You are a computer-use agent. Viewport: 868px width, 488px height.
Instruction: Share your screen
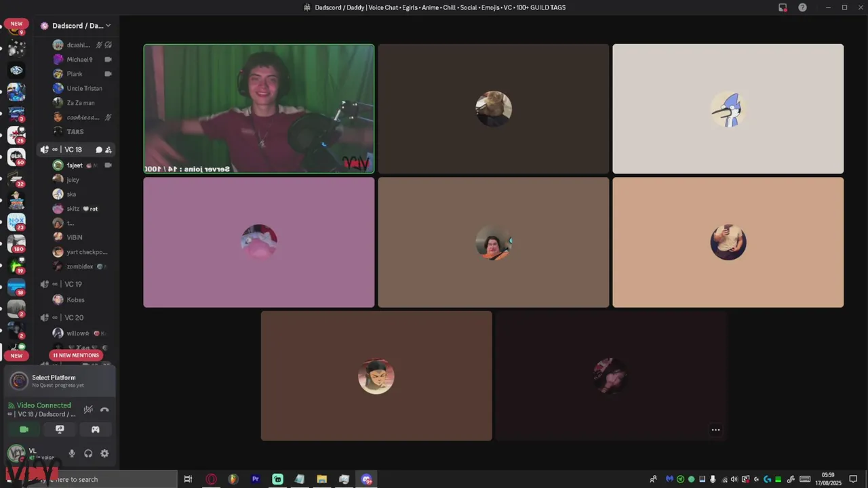[x=60, y=429]
